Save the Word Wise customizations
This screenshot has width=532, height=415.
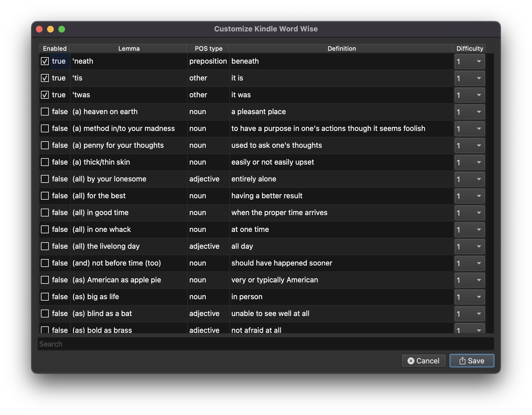[x=472, y=361]
